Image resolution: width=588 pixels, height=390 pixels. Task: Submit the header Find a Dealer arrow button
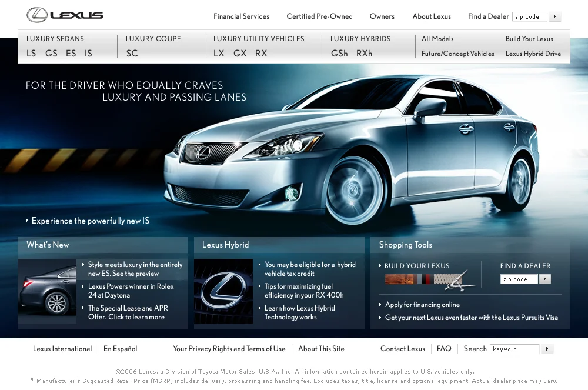click(554, 16)
